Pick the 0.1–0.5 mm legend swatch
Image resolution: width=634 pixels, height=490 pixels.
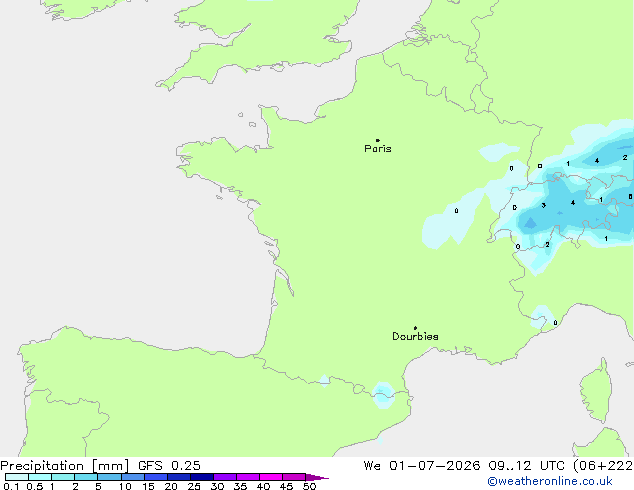(17, 477)
